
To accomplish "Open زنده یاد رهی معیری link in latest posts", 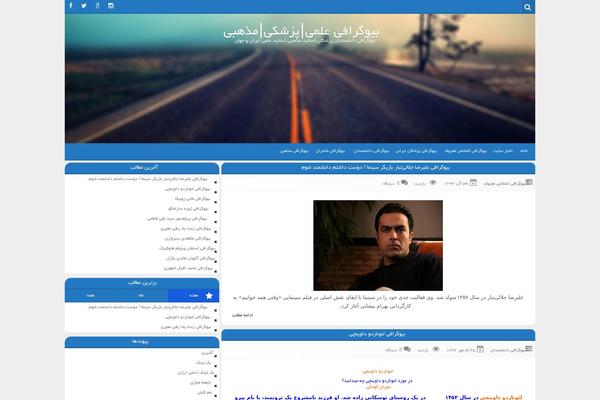I will [x=186, y=229].
